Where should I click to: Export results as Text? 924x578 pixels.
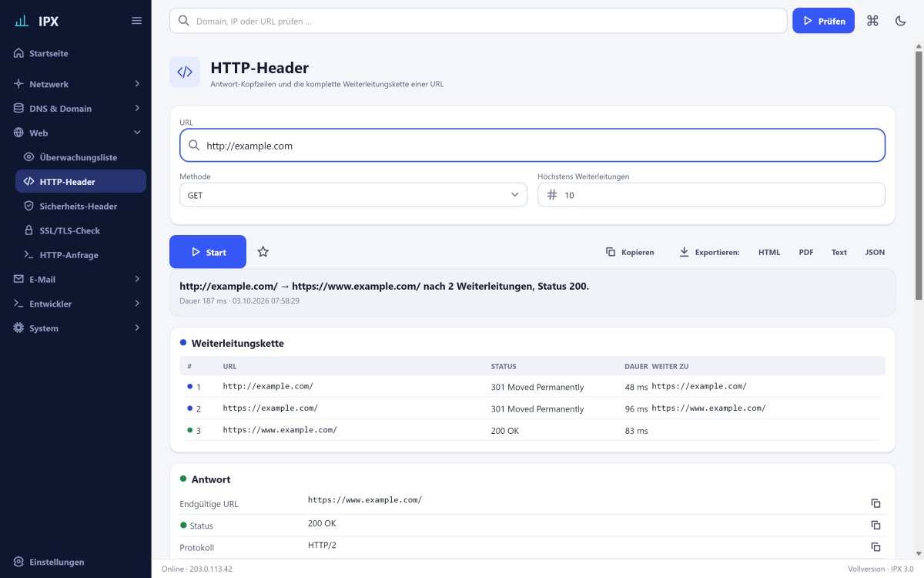[839, 252]
